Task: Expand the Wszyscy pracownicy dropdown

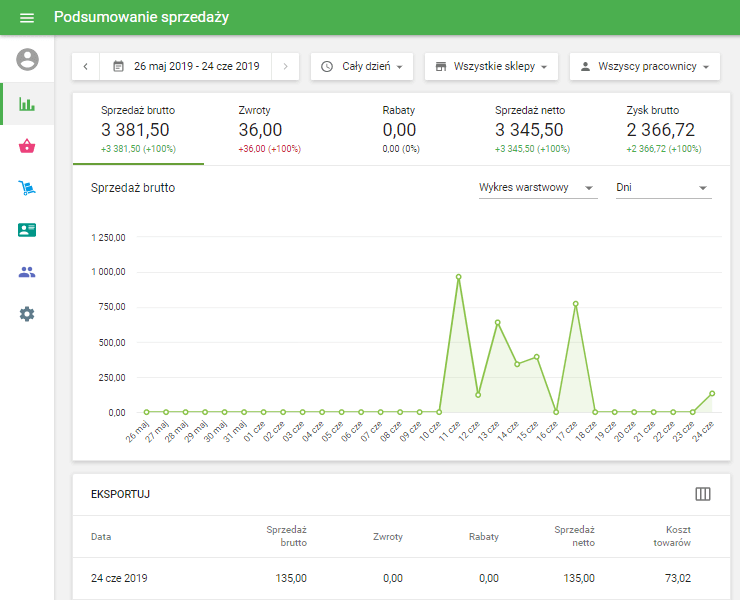Action: [644, 67]
